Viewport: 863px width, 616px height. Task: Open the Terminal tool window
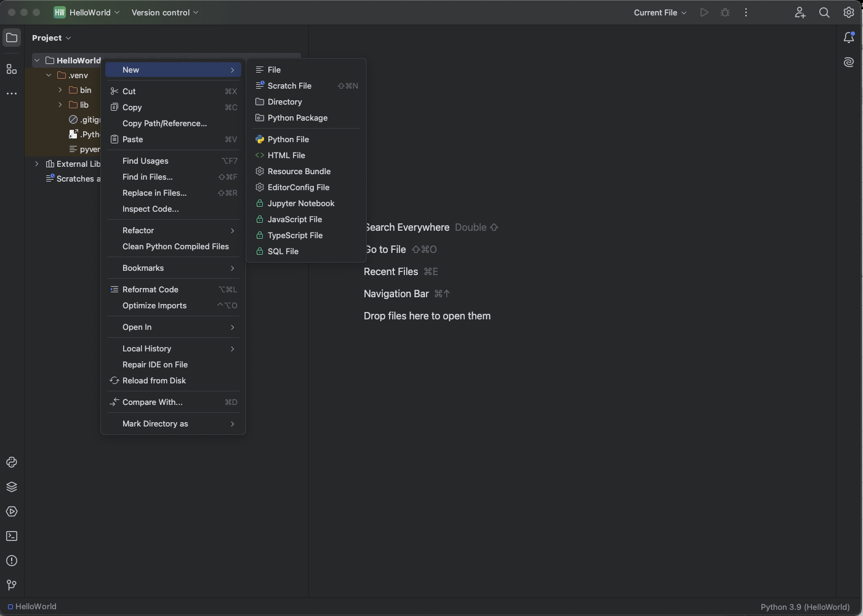point(12,536)
